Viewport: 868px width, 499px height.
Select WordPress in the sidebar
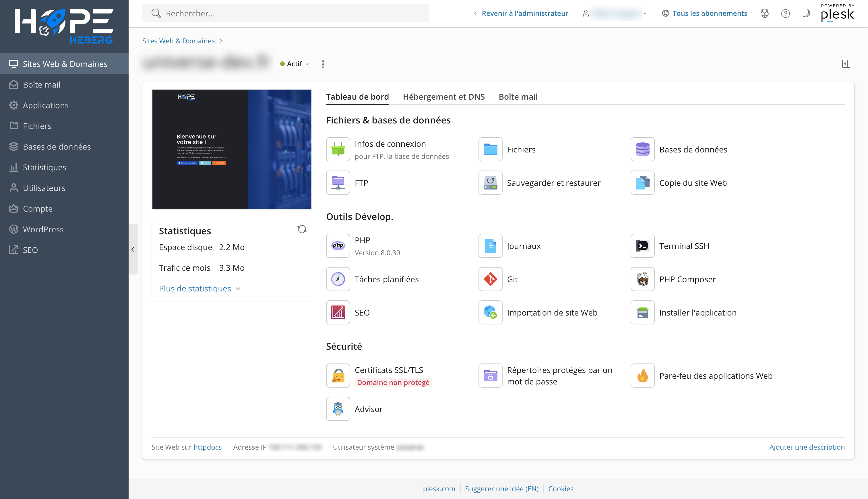point(43,229)
